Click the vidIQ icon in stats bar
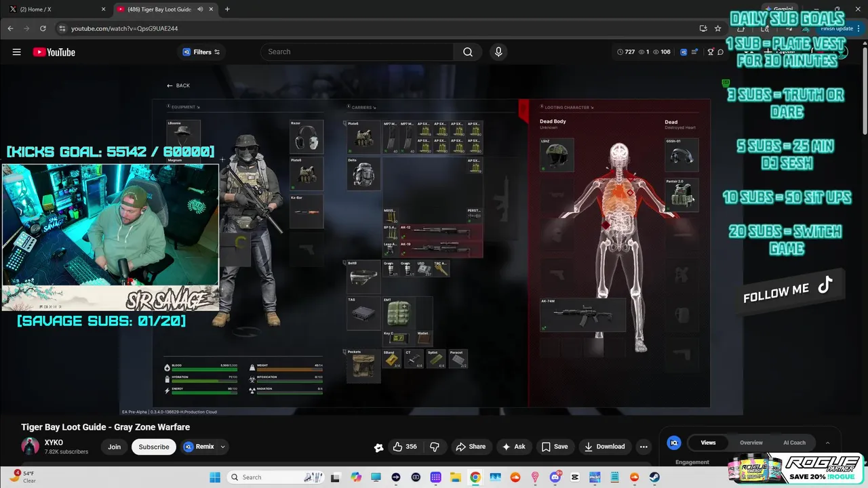 (x=684, y=52)
